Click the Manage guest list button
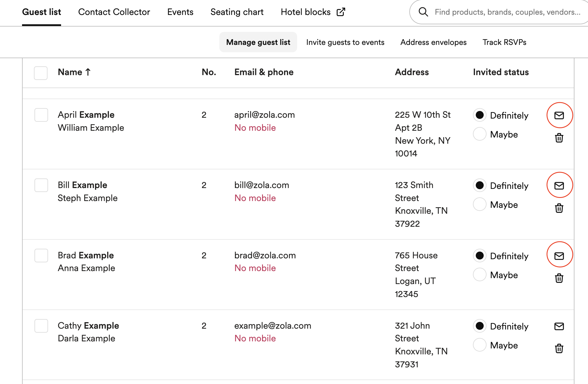 pyautogui.click(x=258, y=42)
